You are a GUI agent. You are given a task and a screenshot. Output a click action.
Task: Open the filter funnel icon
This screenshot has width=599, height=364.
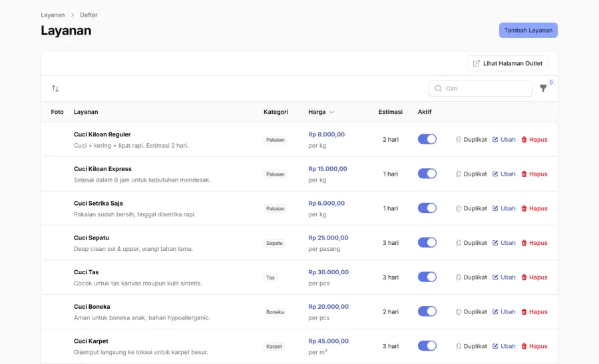(x=543, y=89)
